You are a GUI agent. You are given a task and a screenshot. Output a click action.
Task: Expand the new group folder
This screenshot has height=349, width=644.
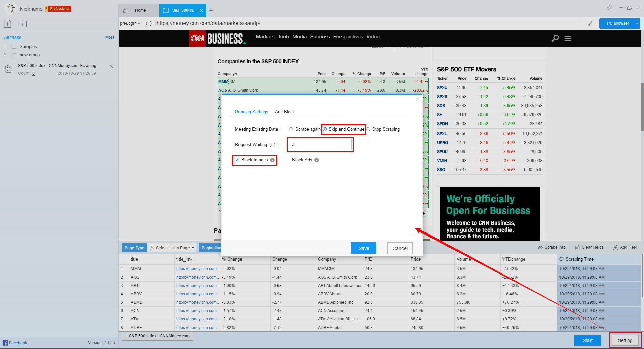5,55
